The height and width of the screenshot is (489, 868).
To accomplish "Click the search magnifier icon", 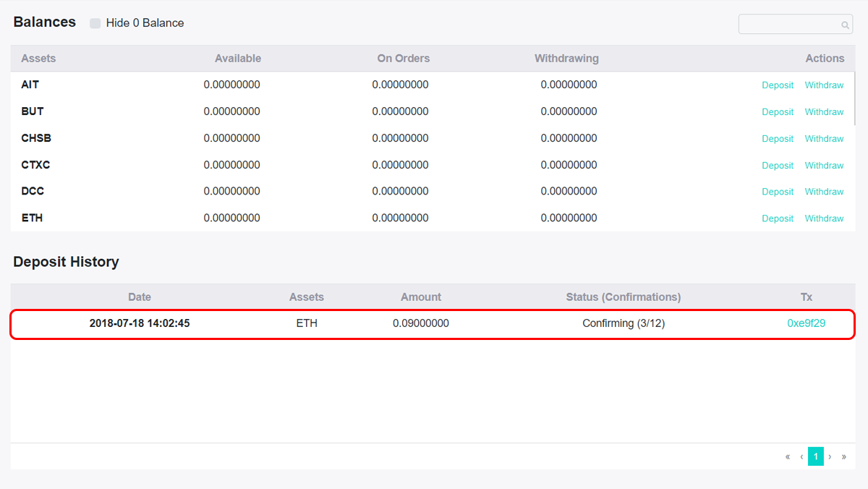I will click(845, 25).
